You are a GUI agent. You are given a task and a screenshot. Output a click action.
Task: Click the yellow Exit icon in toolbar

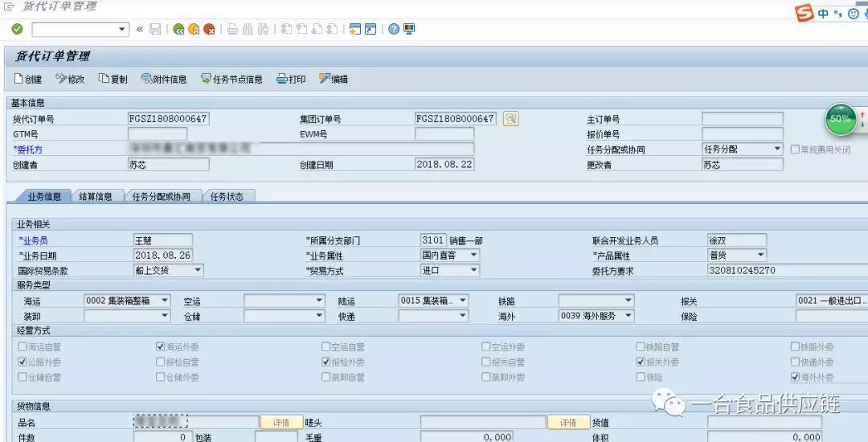click(194, 29)
